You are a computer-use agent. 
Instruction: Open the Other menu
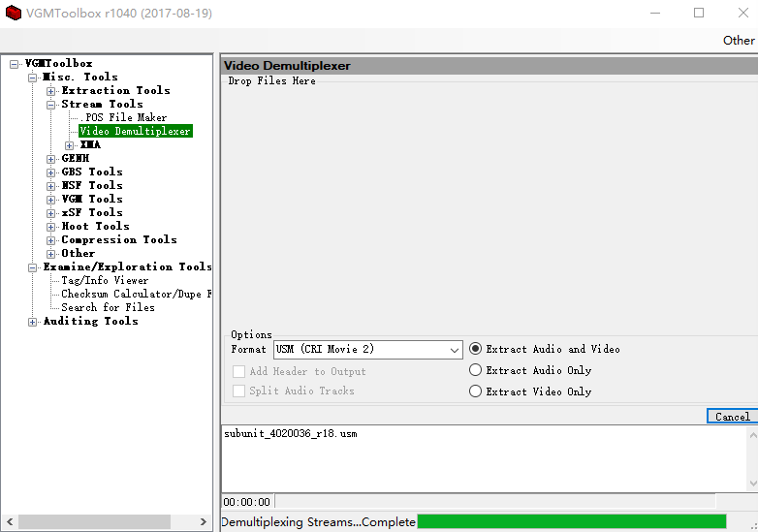click(x=738, y=40)
